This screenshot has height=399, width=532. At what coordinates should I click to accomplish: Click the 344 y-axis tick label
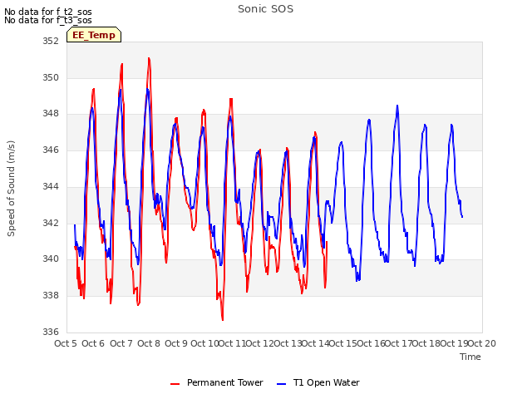[x=51, y=186]
